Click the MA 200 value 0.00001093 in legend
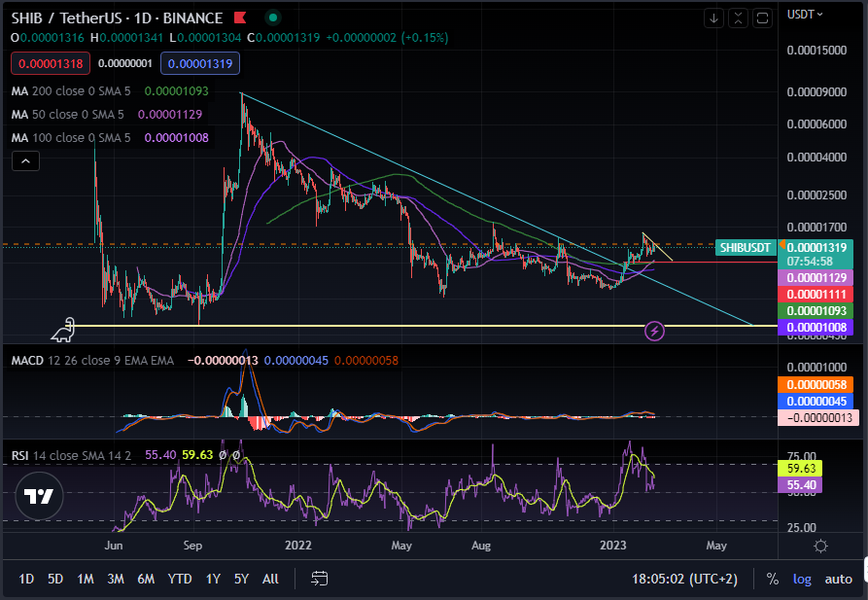This screenshot has width=868, height=600. (x=176, y=90)
